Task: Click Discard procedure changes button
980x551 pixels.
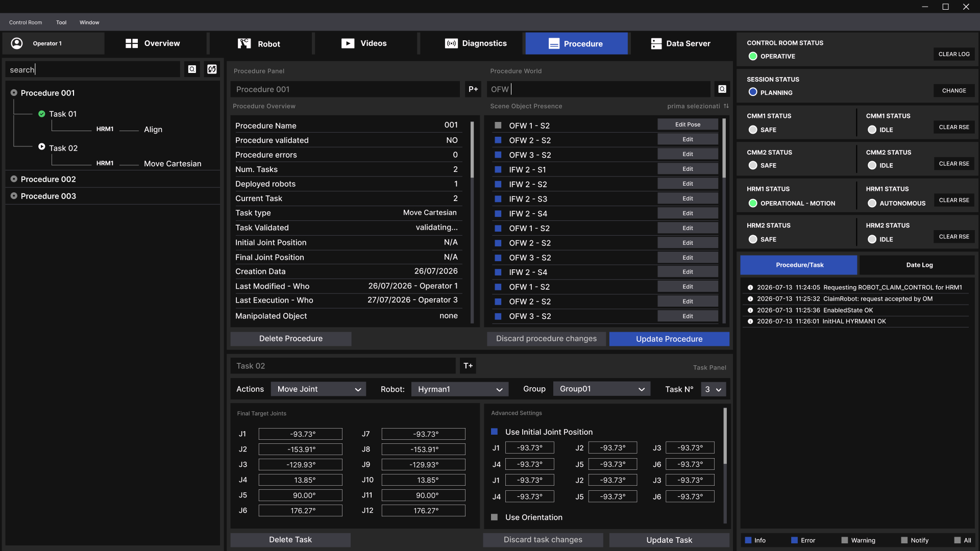Action: point(546,339)
